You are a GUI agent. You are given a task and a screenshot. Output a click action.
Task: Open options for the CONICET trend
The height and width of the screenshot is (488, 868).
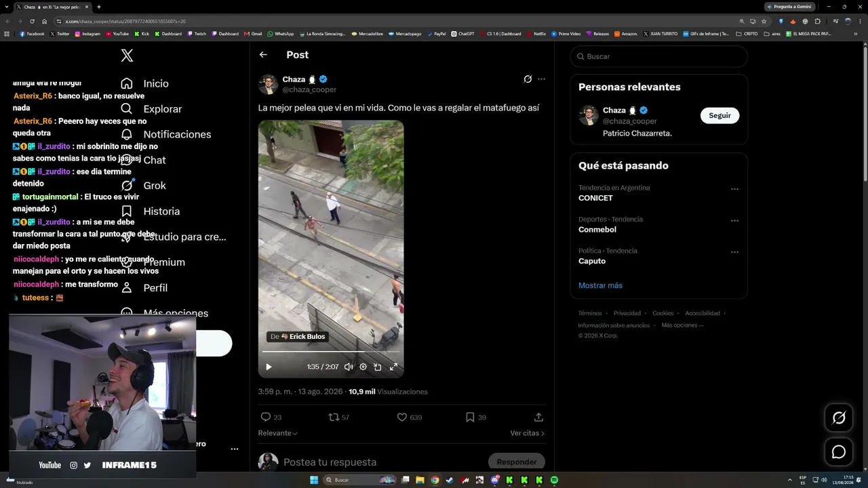tap(734, 189)
